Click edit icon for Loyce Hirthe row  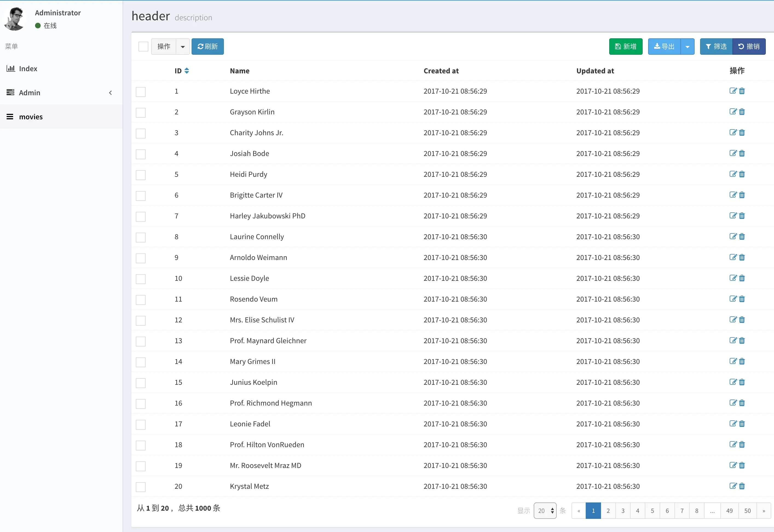733,91
